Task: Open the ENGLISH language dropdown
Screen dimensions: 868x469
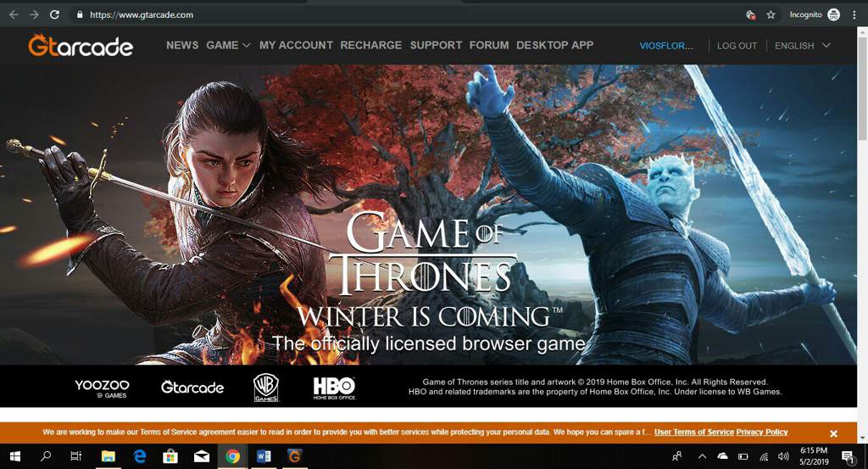Action: tap(802, 46)
